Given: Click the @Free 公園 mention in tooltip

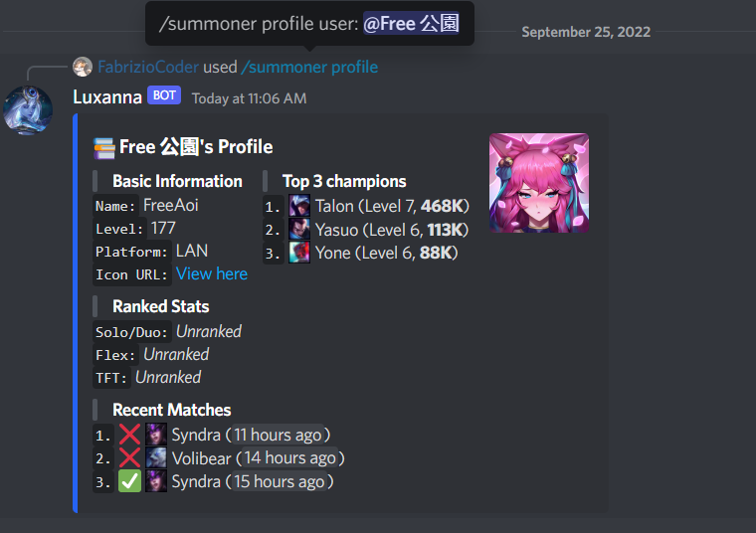Looking at the screenshot, I should pos(411,23).
